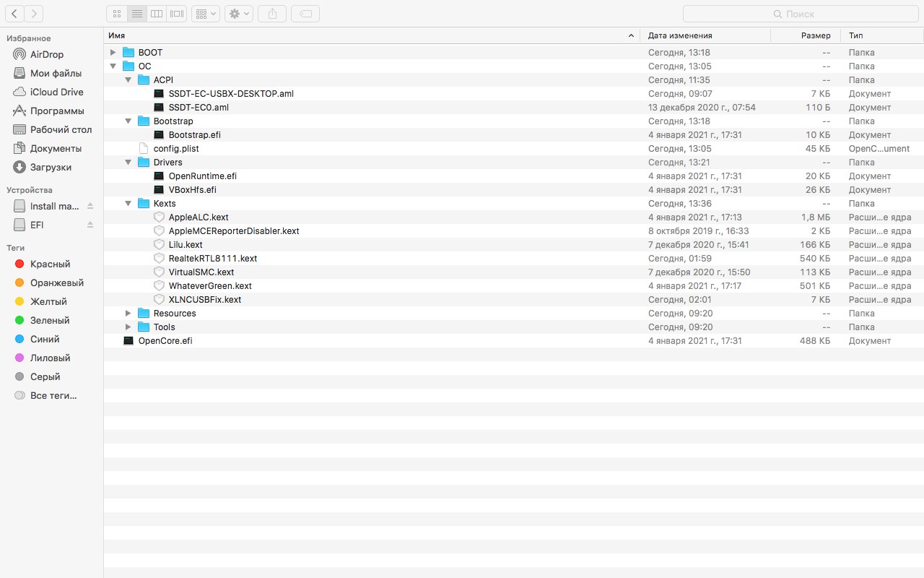
Task: Expand the Resources folder disclosure triangle
Action: click(x=128, y=313)
